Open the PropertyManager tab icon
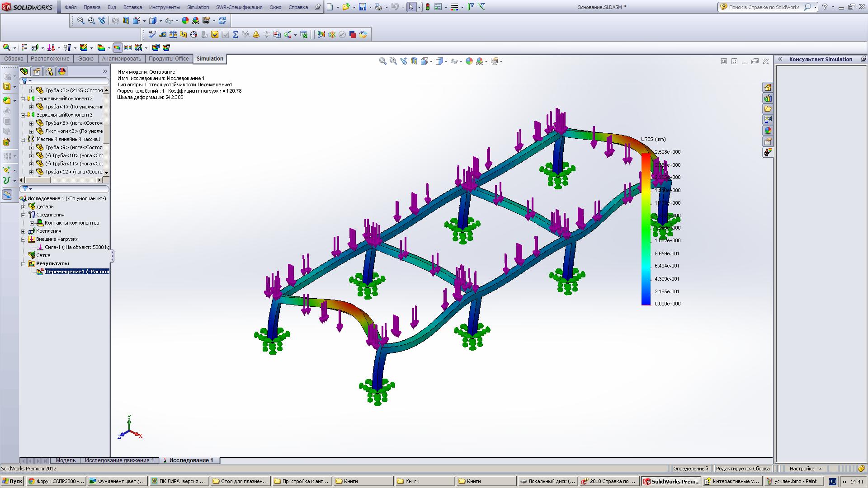The height and width of the screenshot is (488, 868). tap(37, 71)
